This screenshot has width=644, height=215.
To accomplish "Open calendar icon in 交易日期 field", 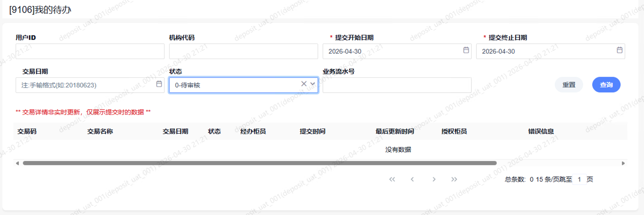I will pyautogui.click(x=159, y=84).
